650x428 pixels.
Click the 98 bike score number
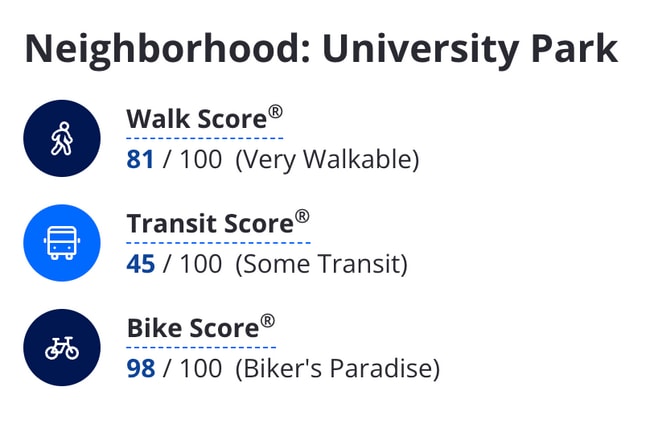141,368
